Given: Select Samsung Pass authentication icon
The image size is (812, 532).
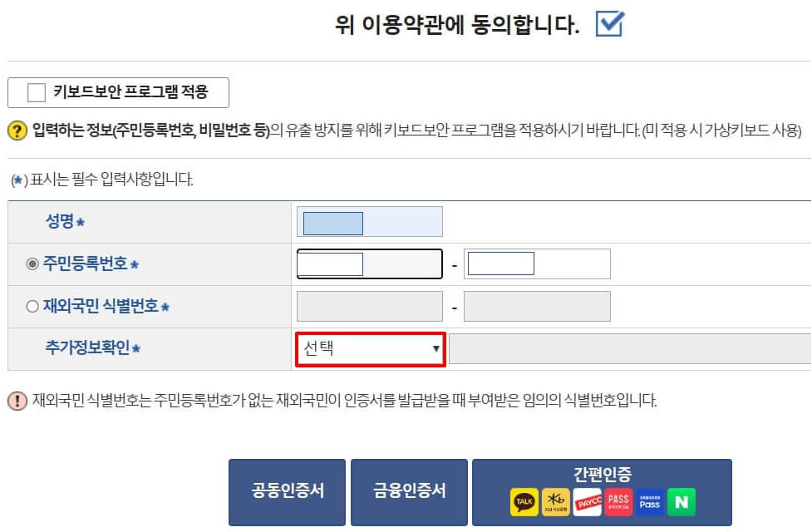Looking at the screenshot, I should coord(648,502).
